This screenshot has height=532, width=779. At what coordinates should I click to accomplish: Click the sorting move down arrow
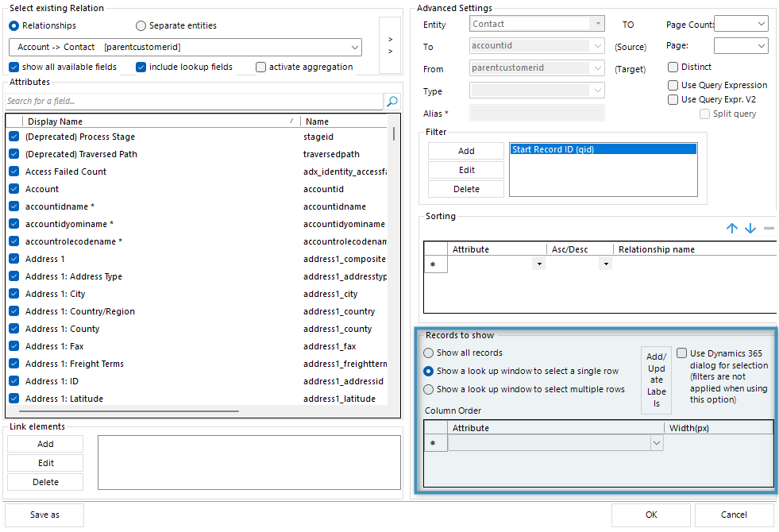pos(750,229)
